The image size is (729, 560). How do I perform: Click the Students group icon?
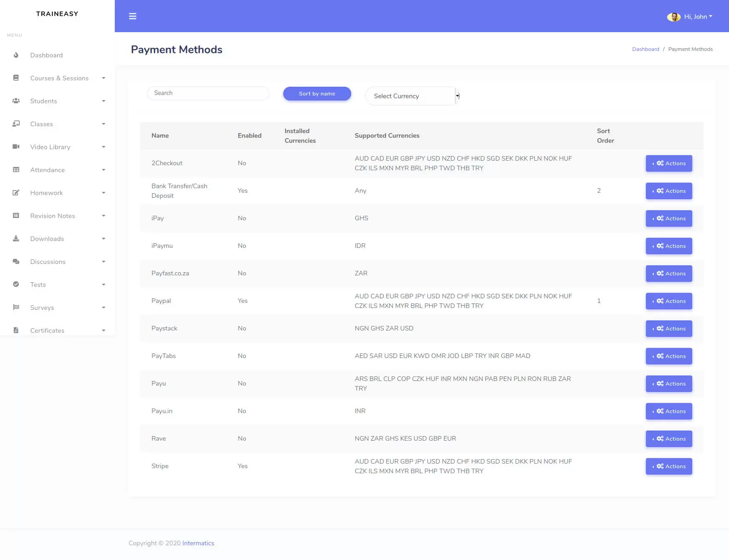coord(16,101)
